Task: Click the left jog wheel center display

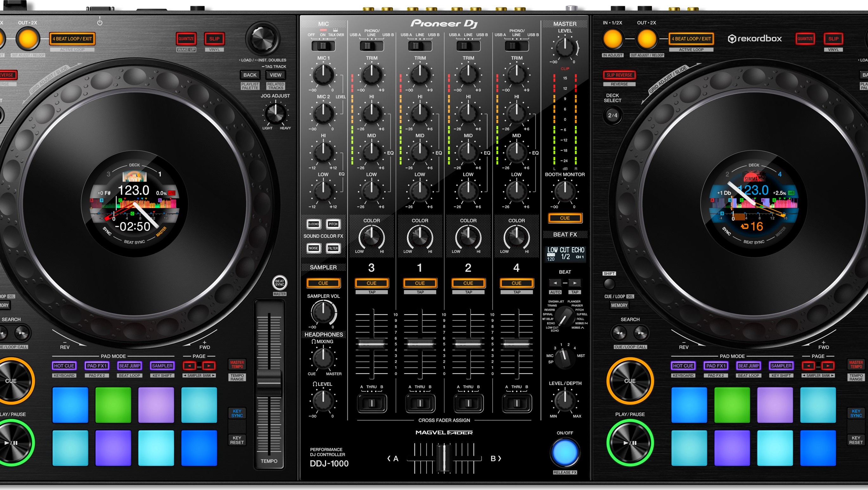Action: point(134,203)
